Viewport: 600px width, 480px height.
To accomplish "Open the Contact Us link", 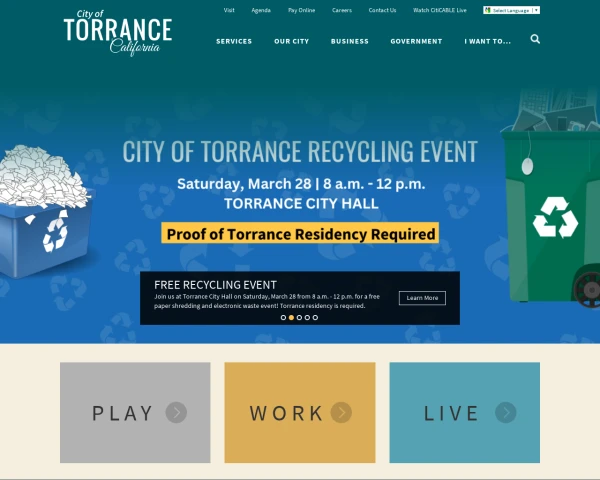I will [x=382, y=10].
